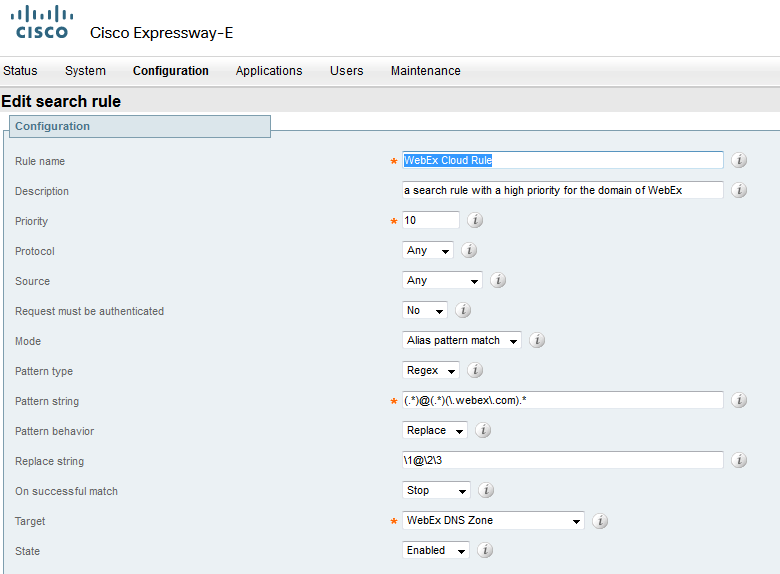Click the Rule name input field
Screen dimensions: 780x574
click(563, 160)
